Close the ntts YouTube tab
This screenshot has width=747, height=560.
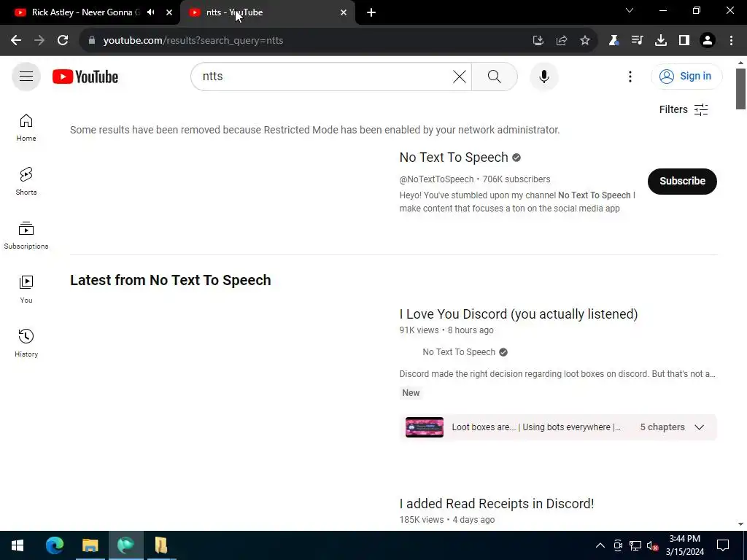pos(344,12)
